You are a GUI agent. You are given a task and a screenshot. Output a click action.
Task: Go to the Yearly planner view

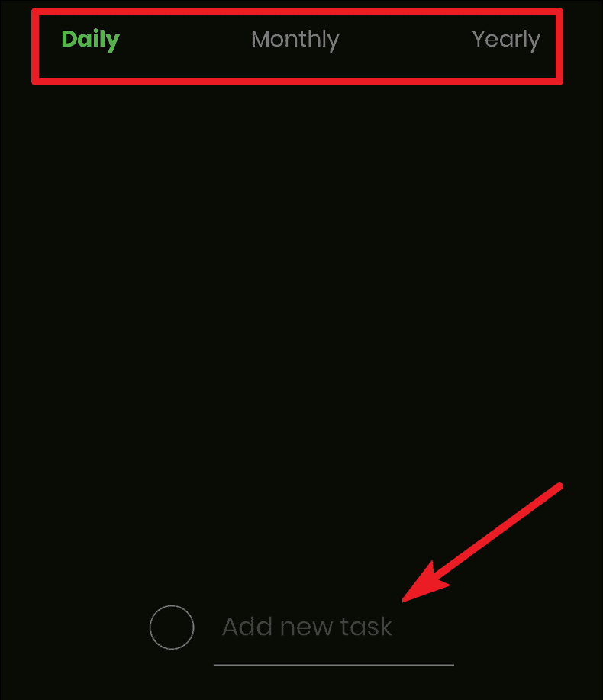tap(506, 40)
